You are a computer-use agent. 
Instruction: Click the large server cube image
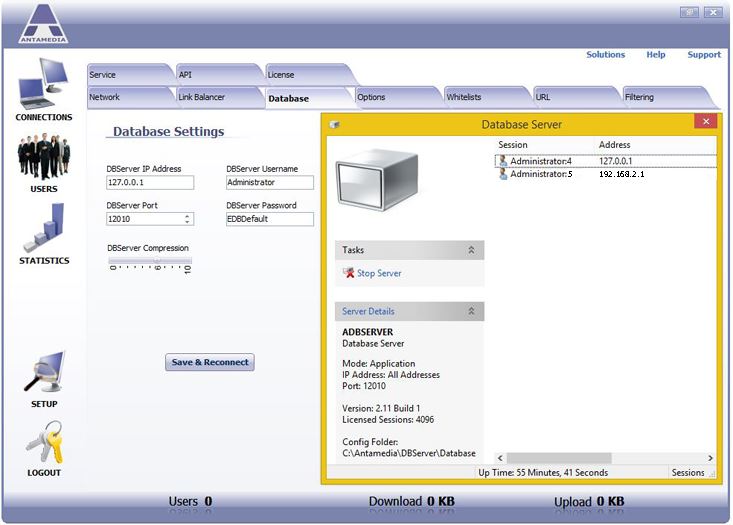pyautogui.click(x=377, y=180)
